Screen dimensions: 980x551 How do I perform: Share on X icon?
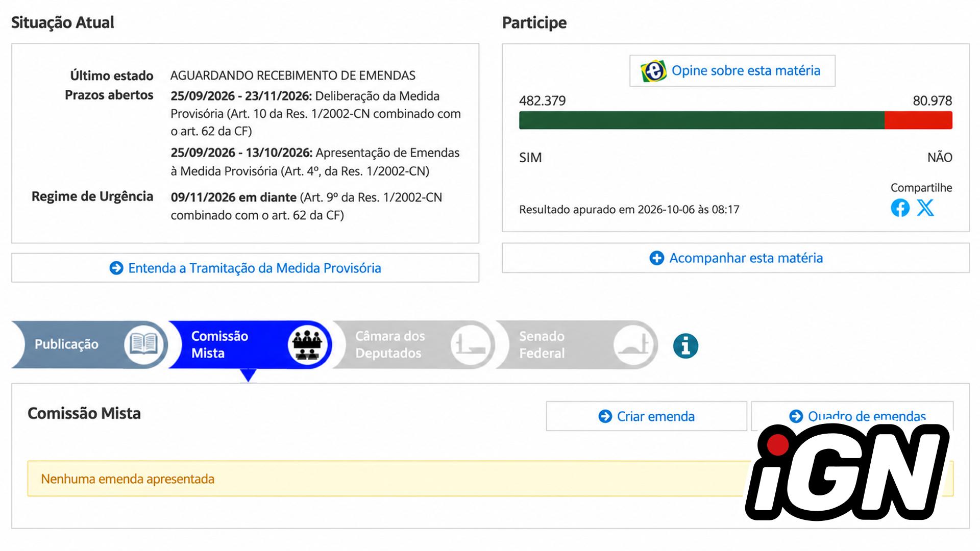coord(925,208)
